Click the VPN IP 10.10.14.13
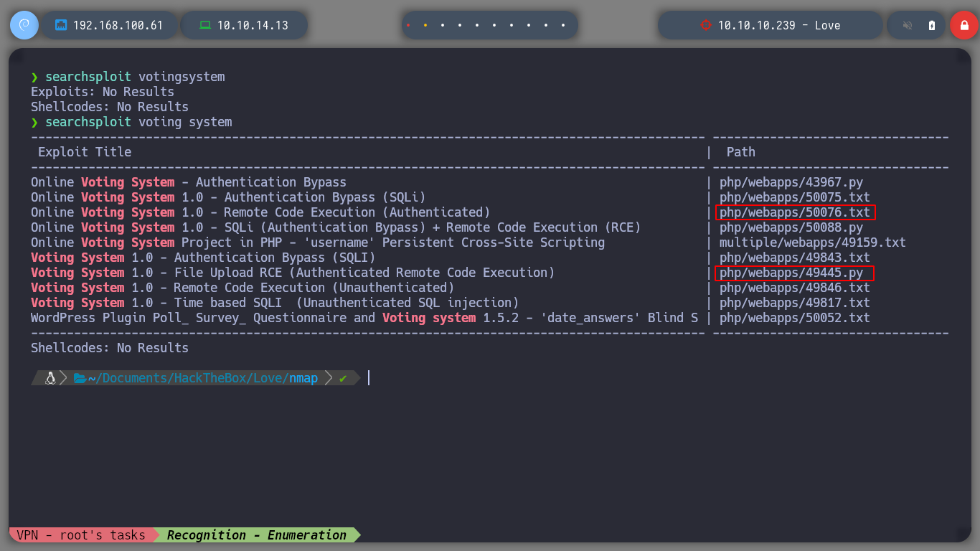Screen dimensions: 980x551 pyautogui.click(x=253, y=25)
